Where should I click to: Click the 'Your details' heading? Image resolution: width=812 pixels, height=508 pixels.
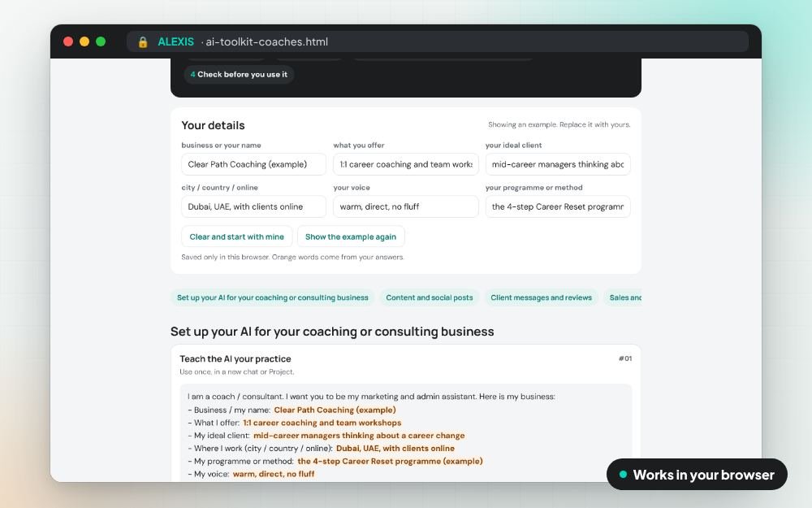click(213, 125)
